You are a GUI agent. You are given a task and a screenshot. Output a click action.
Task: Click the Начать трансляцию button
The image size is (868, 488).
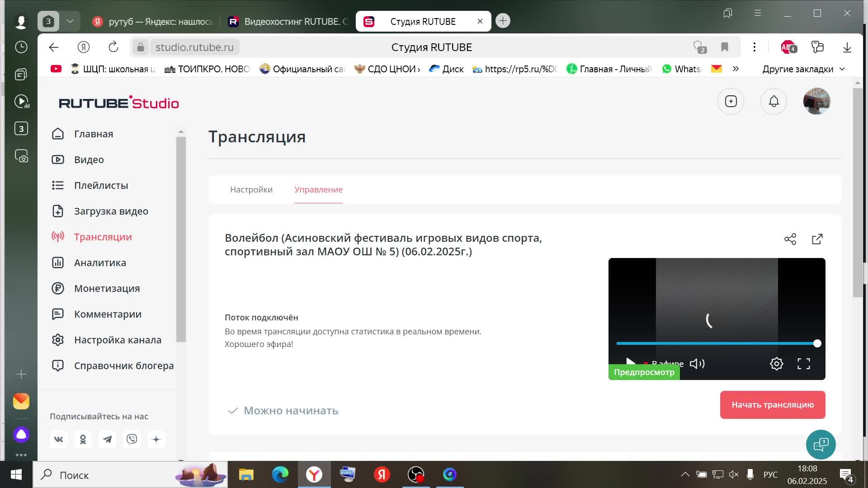(772, 405)
